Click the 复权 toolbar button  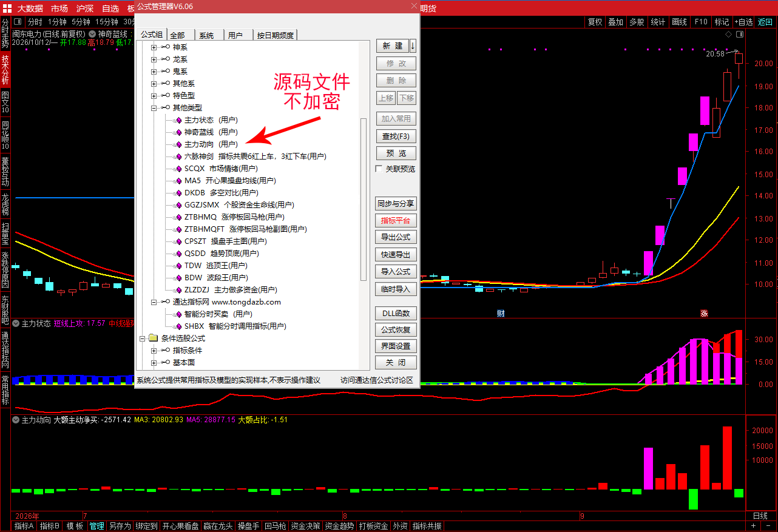[595, 22]
